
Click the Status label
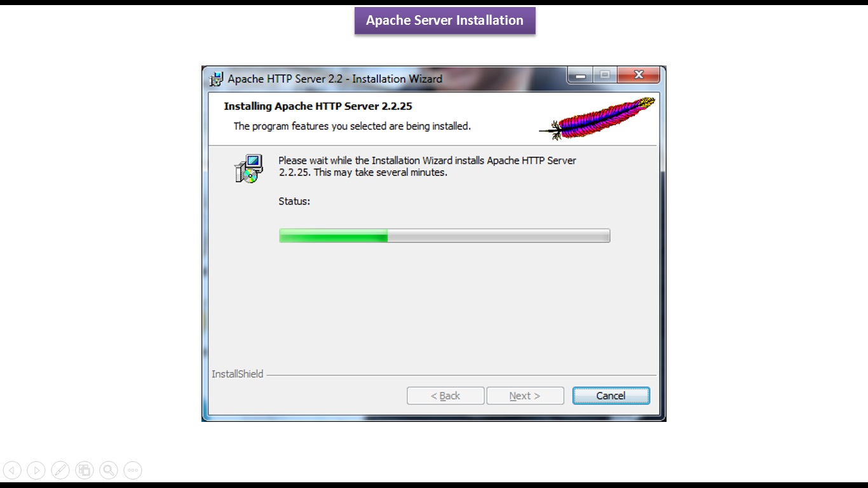tap(294, 201)
